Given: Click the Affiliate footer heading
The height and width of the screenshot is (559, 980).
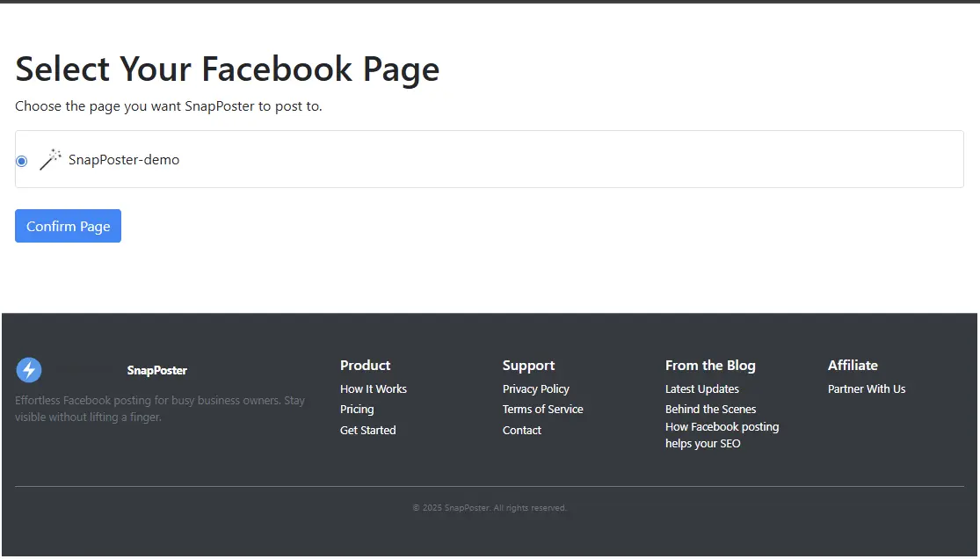Looking at the screenshot, I should click(x=853, y=365).
